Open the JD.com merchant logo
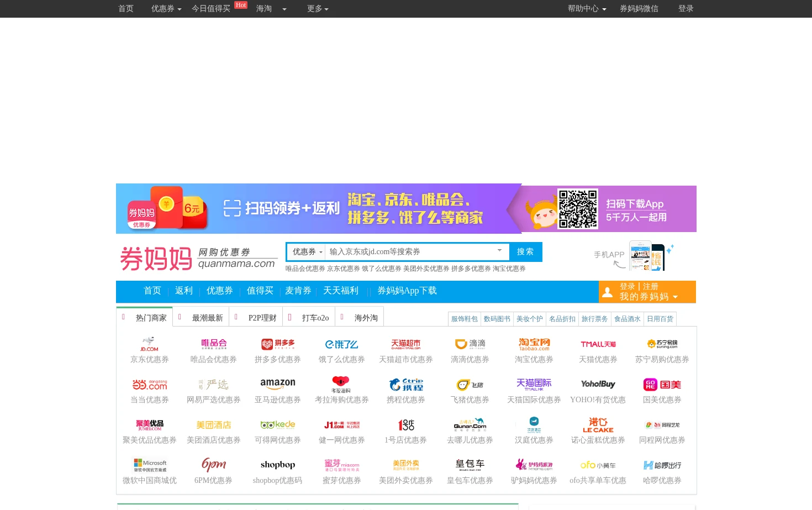This screenshot has height=510, width=812. [149, 344]
